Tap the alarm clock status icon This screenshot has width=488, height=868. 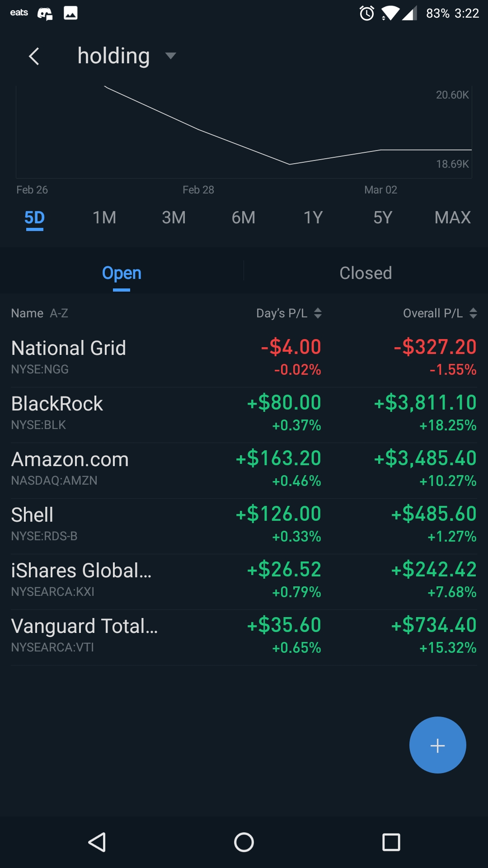point(366,13)
